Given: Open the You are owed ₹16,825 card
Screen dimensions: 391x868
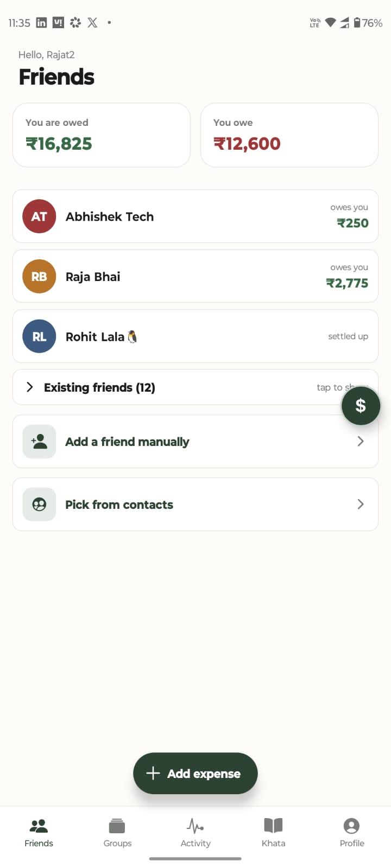Looking at the screenshot, I should pyautogui.click(x=102, y=135).
